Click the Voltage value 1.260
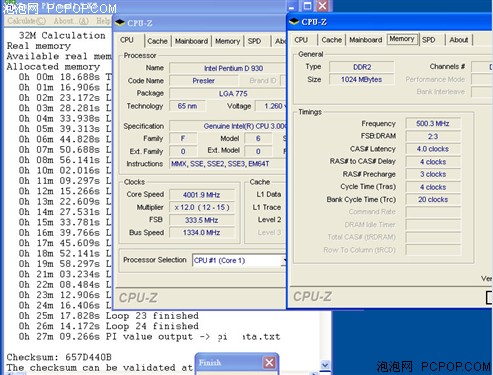The width and height of the screenshot is (493, 375). tap(271, 106)
